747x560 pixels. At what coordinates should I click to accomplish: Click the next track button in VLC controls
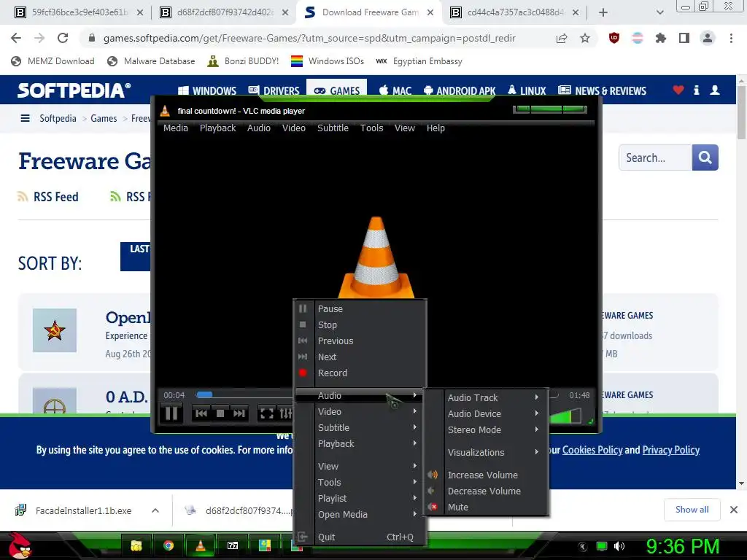(x=239, y=413)
